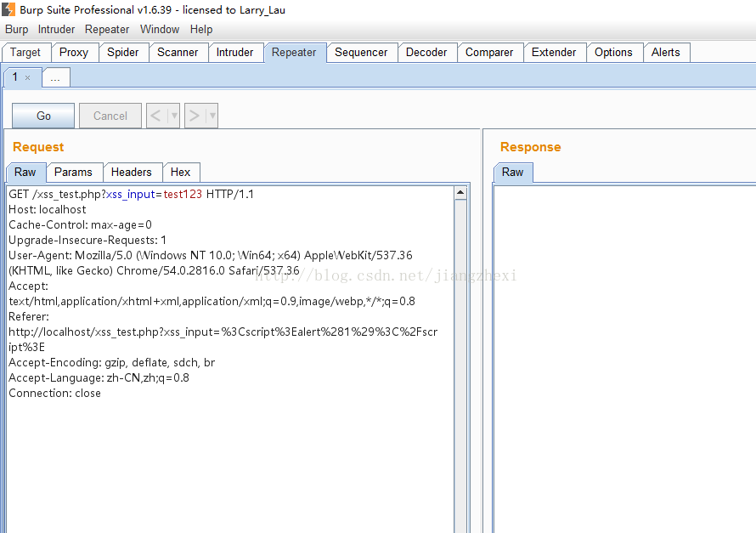Image resolution: width=756 pixels, height=533 pixels.
Task: Click the test123 parameter value
Action: pos(183,195)
